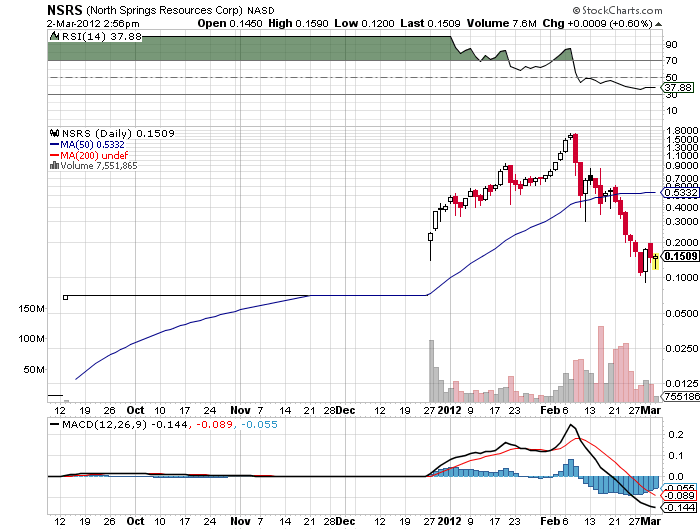
Task: Click the blue histogram tag -0.055
Action: click(679, 487)
